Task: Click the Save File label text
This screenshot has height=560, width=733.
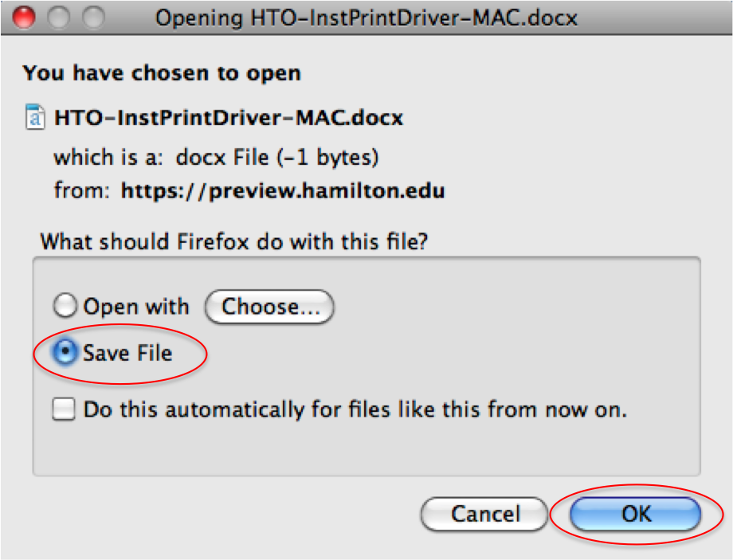Action: click(127, 352)
